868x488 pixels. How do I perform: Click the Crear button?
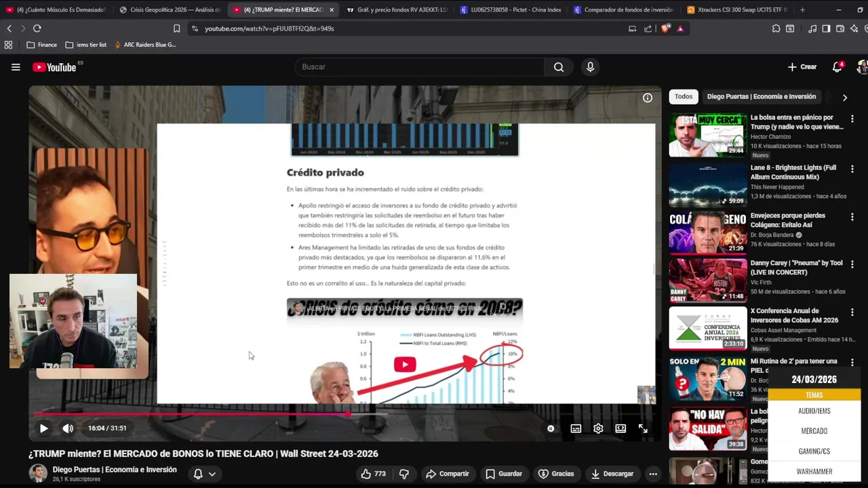802,67
